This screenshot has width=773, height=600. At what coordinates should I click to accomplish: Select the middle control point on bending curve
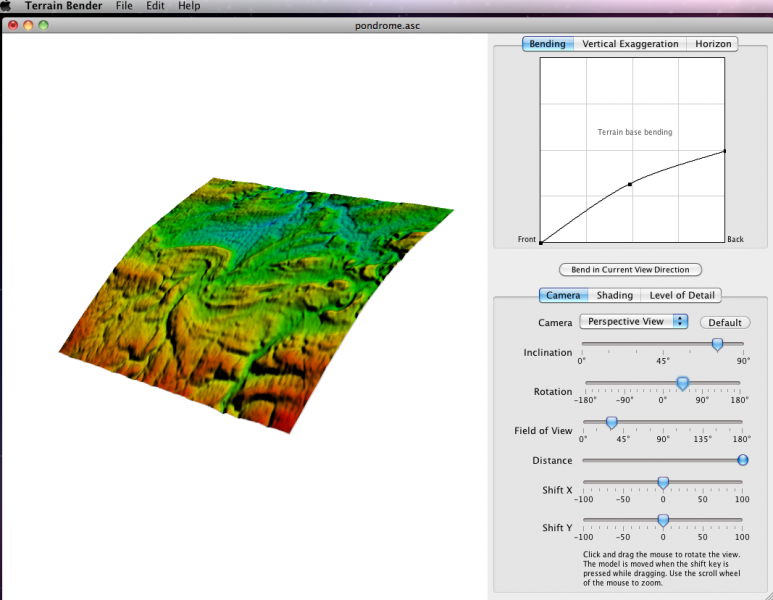pyautogui.click(x=629, y=184)
